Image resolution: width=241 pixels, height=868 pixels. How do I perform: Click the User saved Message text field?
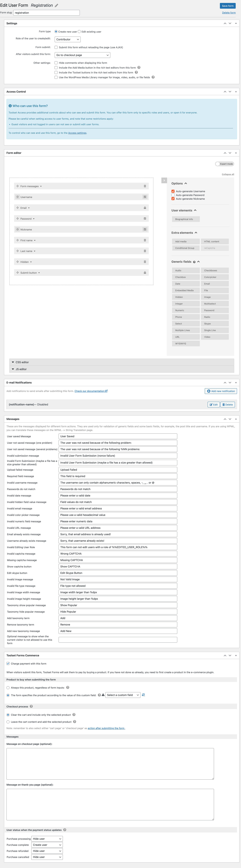118,436
